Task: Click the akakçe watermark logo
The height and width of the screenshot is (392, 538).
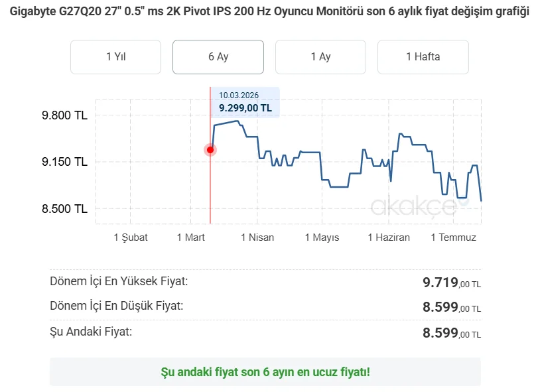Action: pyautogui.click(x=419, y=206)
